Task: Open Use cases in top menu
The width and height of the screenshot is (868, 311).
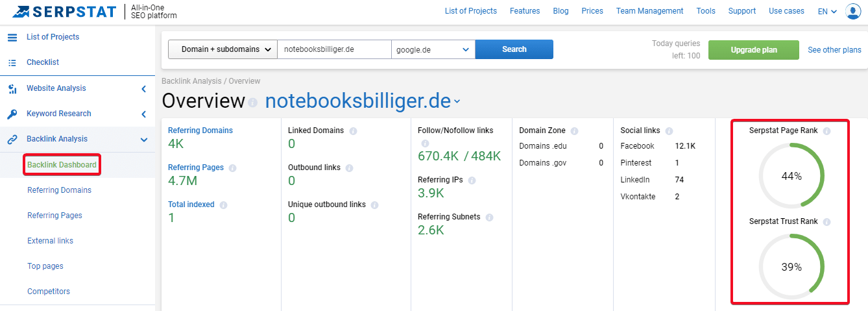Action: click(x=786, y=11)
